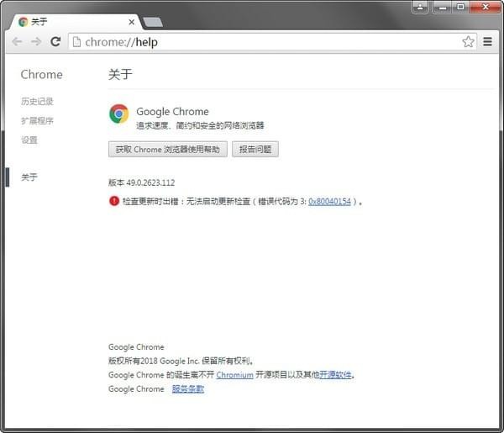504x433 pixels.
Task: Close the 关于 tab
Action: click(x=132, y=22)
